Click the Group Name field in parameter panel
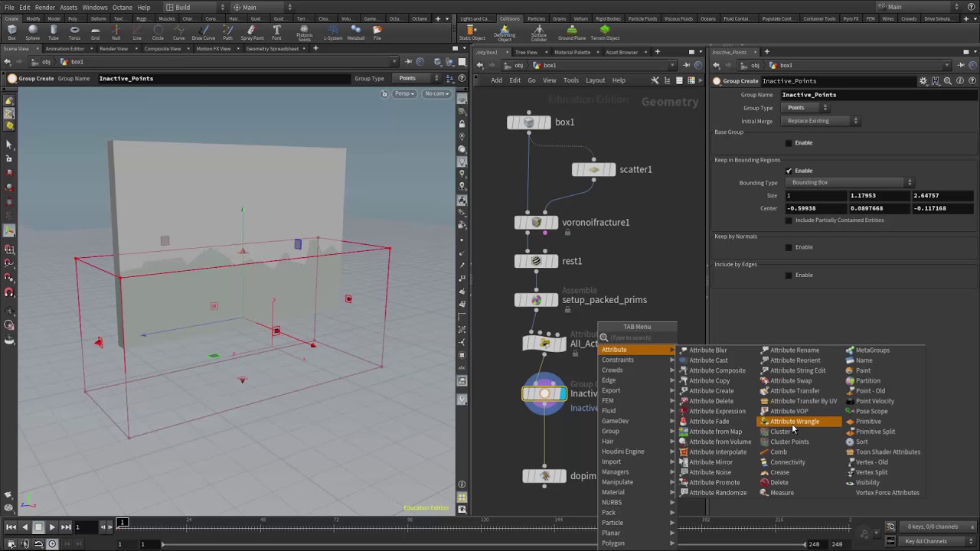The width and height of the screenshot is (980, 551). click(878, 95)
